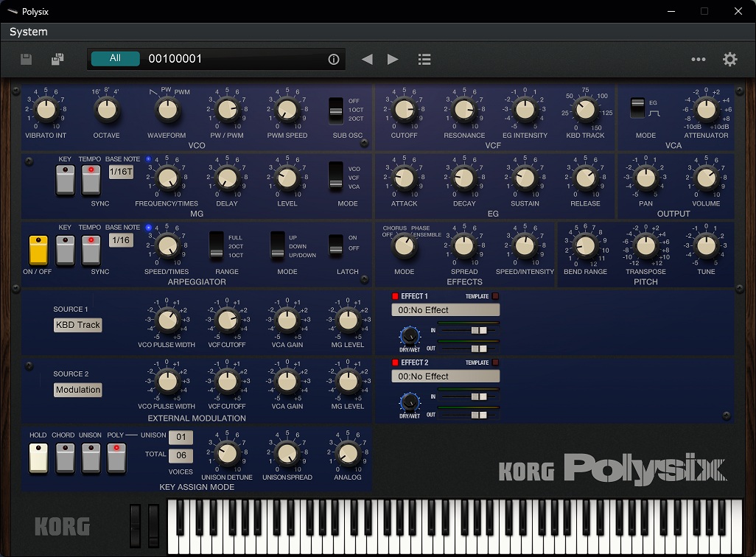Open the TOTAL voices 06 selector
The width and height of the screenshot is (756, 557).
[181, 455]
